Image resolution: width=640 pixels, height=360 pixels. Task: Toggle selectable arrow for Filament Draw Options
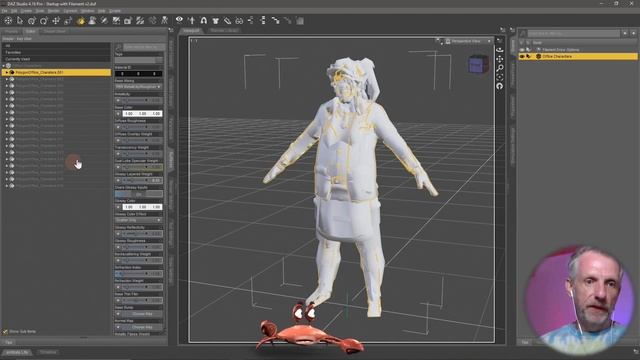529,50
